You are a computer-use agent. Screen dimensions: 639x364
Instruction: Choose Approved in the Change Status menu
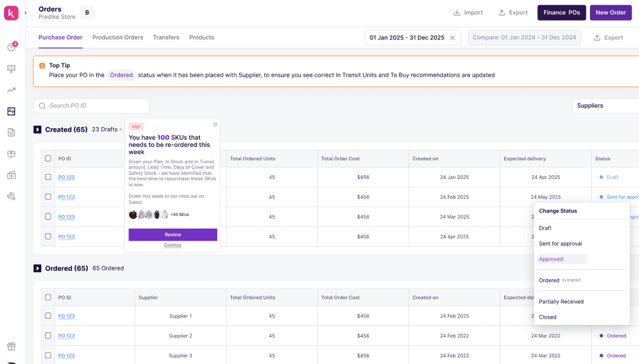(x=562, y=259)
